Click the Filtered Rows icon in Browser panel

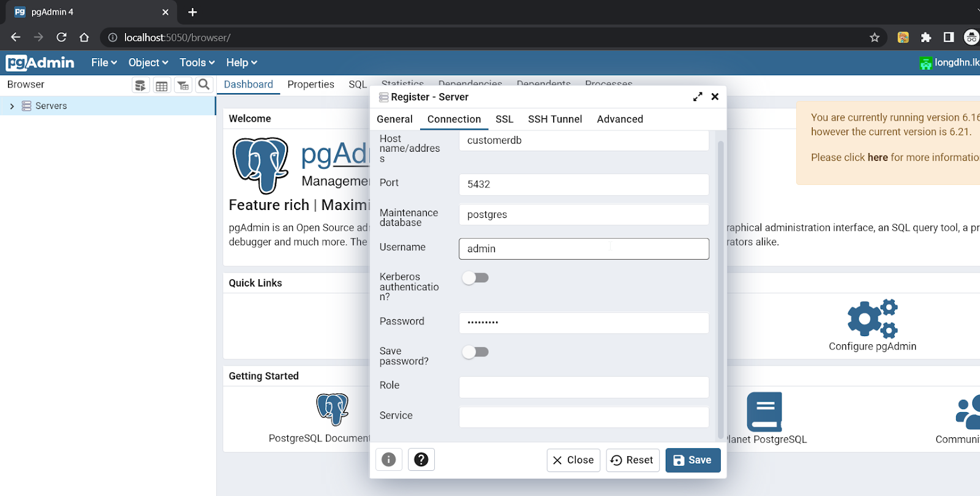tap(183, 85)
